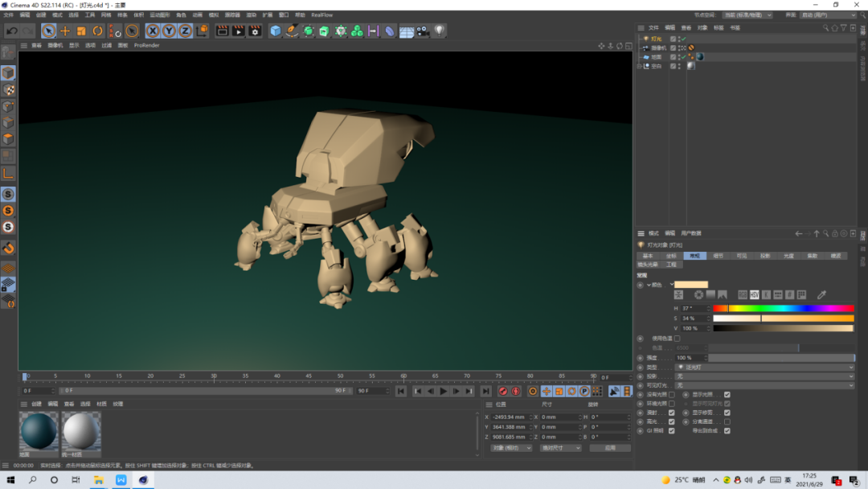Click the Floor environment grid icon
868x489 pixels.
coord(407,31)
